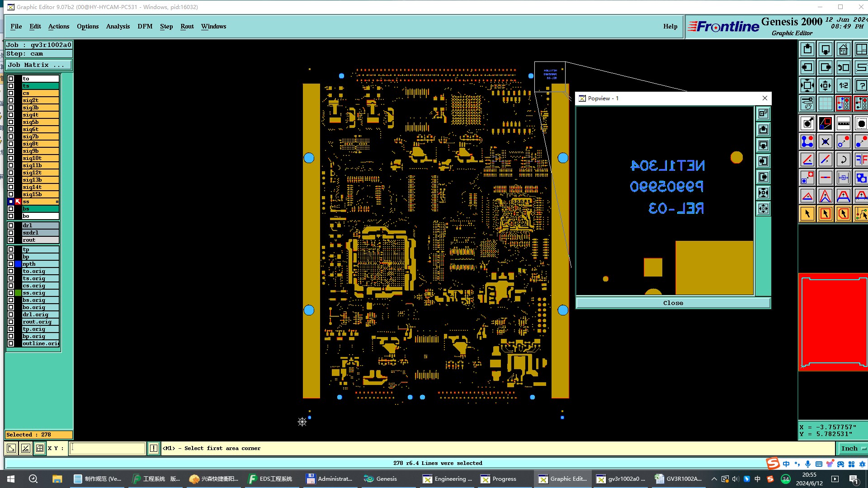This screenshot has height=488, width=868.
Task: Open the Inch units dropdown
Action: pos(853,448)
